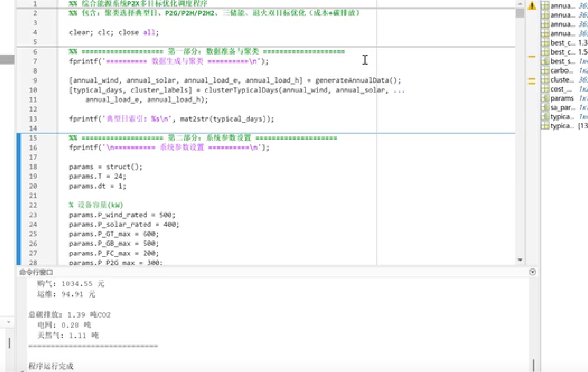Jump to the double orange warning marker

(x=532, y=81)
